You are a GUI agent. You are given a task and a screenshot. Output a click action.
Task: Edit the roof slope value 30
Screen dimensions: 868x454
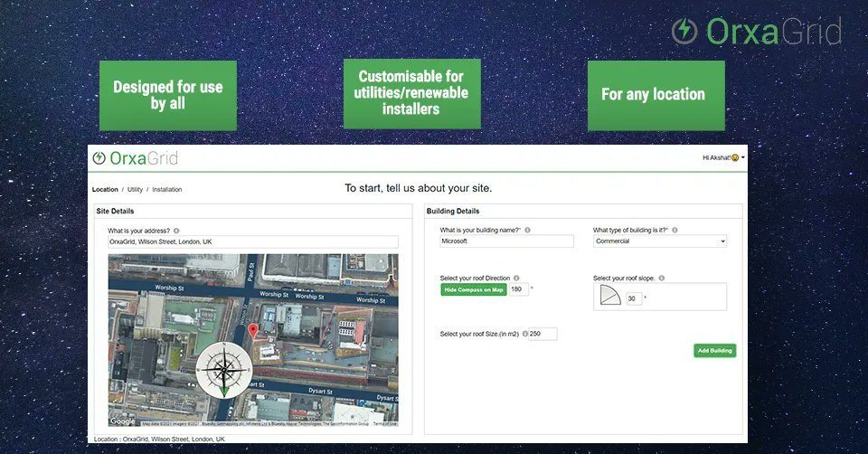[633, 298]
